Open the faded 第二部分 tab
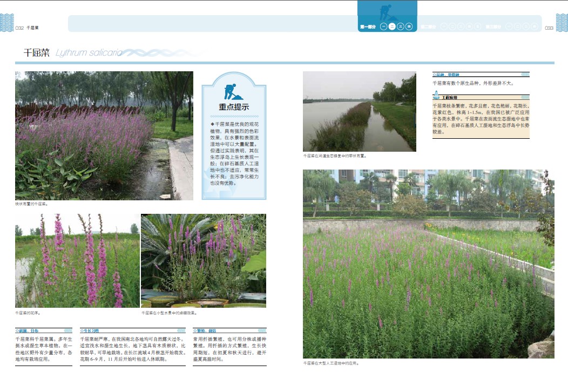This screenshot has width=568, height=392. 428,26
